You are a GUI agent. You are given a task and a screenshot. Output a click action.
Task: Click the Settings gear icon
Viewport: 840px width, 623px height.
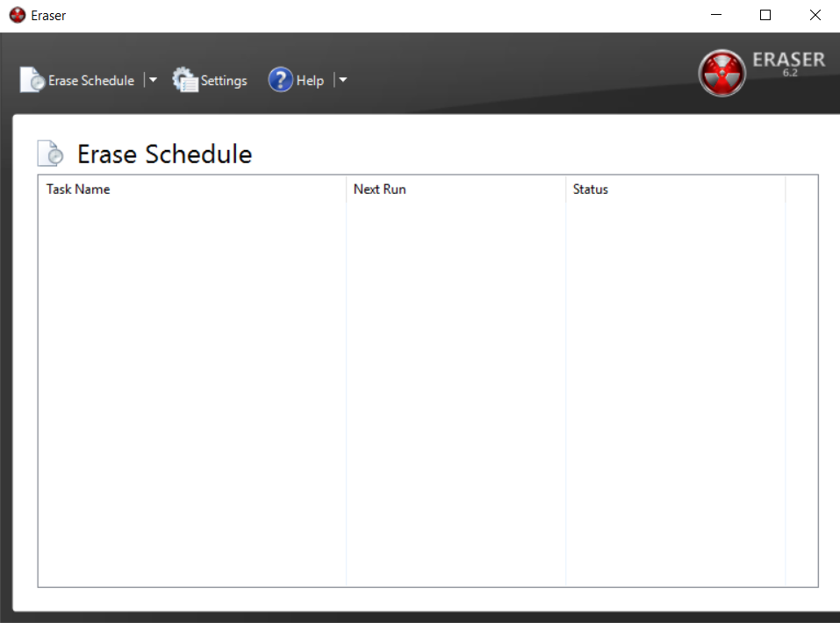click(x=185, y=80)
